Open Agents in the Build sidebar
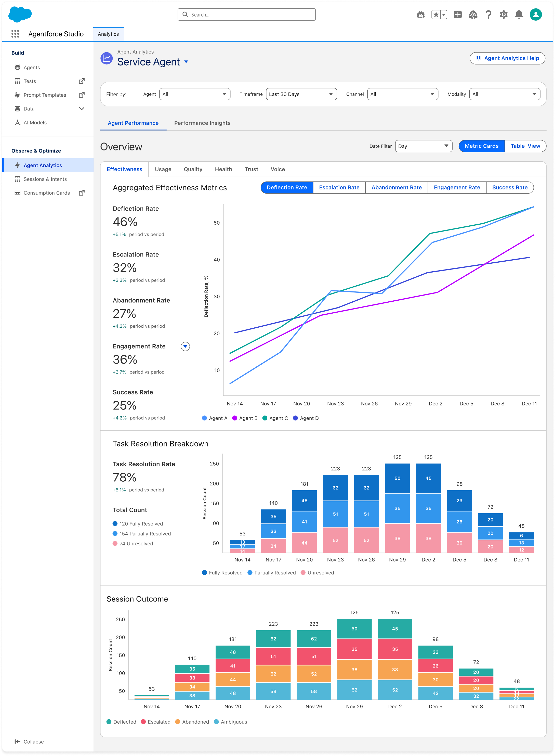This screenshot has width=555, height=756. [32, 67]
